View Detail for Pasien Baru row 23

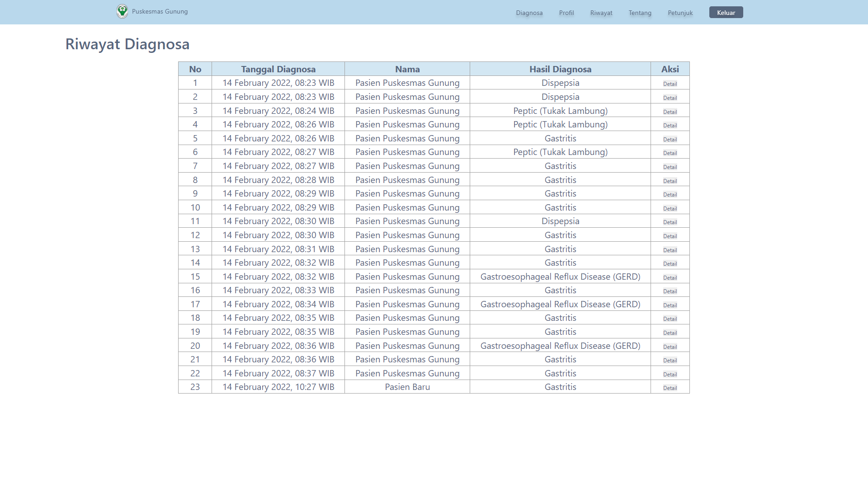670,388
